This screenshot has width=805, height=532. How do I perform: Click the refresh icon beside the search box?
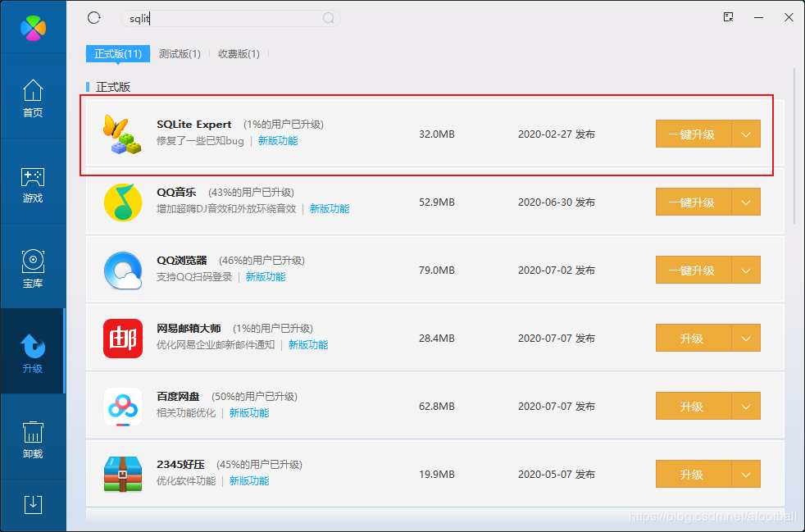(x=93, y=16)
